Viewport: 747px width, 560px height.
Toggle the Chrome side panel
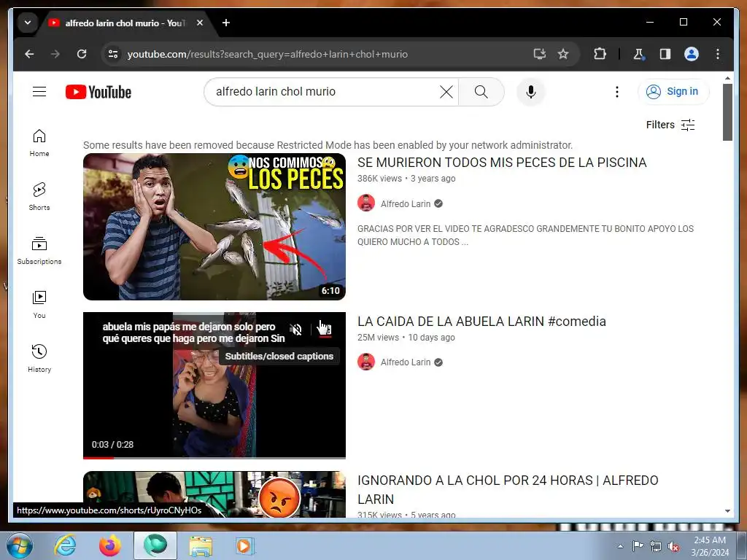coord(665,54)
